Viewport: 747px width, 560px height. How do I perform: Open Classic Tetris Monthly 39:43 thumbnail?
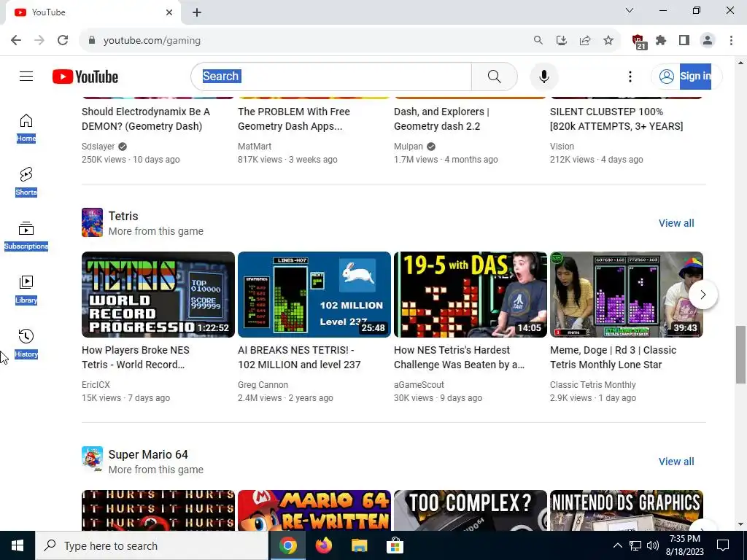coord(627,295)
